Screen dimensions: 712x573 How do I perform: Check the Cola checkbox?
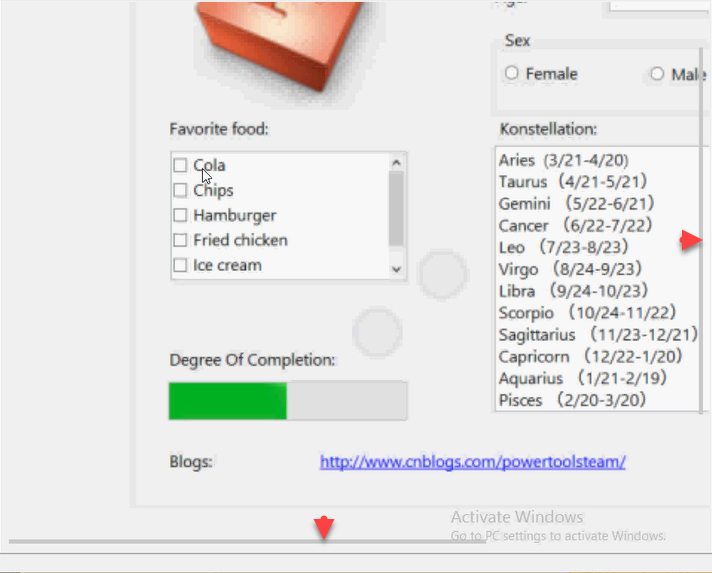pyautogui.click(x=181, y=166)
